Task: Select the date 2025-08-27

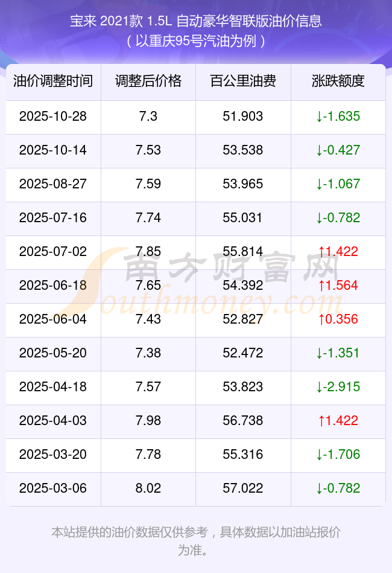Action: click(x=53, y=184)
